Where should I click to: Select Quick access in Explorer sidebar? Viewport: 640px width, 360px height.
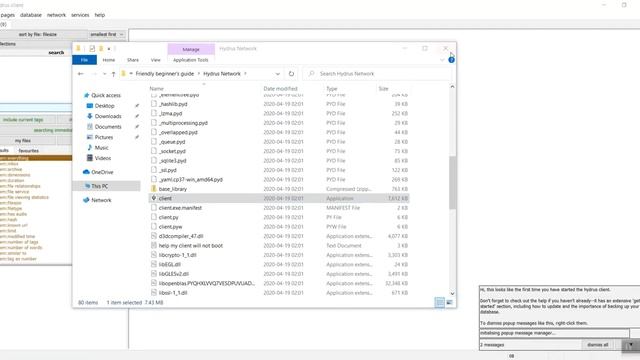click(106, 95)
